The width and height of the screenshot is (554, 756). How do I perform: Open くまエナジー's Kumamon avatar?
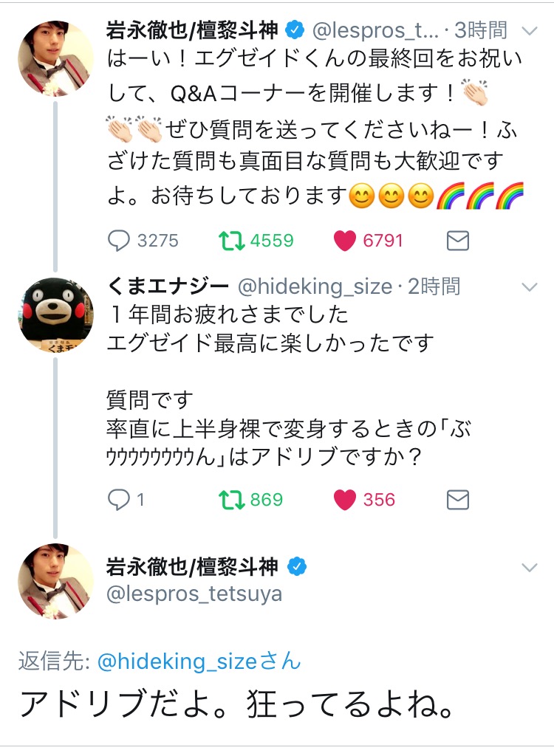tap(55, 314)
